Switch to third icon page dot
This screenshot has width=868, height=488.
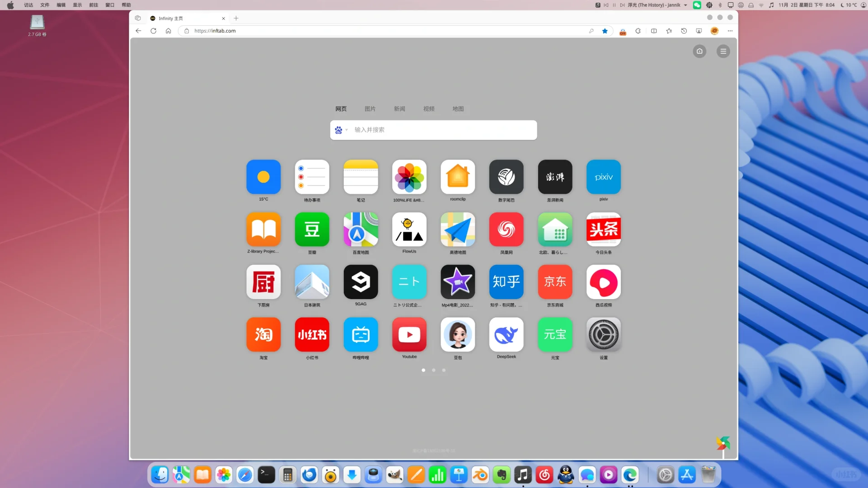(444, 370)
